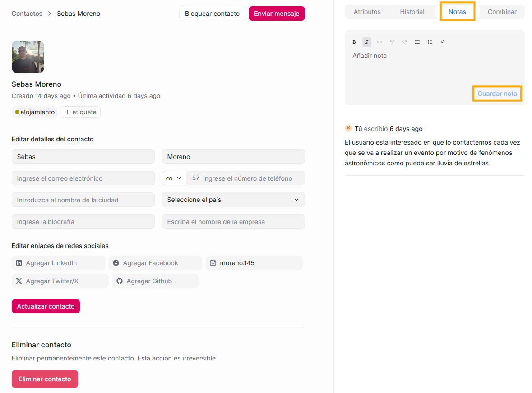Click the redo icon in note editor
Viewport: 532px width, 393px height.
coord(405,42)
